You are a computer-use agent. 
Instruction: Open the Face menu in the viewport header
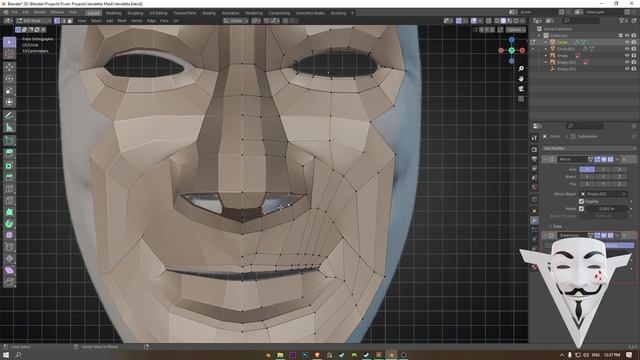(x=164, y=20)
